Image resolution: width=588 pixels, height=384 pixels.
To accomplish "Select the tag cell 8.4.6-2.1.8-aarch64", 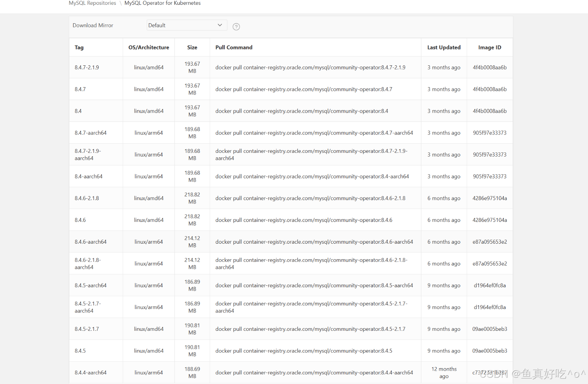I will point(88,263).
